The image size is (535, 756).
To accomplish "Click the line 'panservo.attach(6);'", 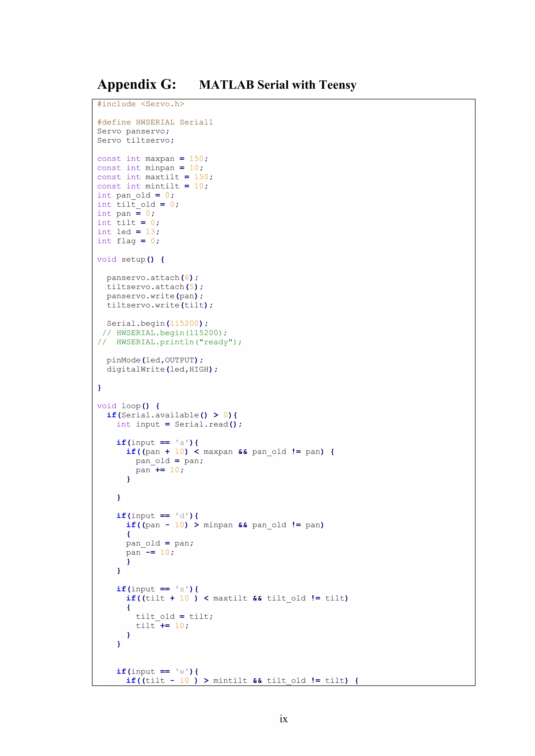I will click(153, 278).
